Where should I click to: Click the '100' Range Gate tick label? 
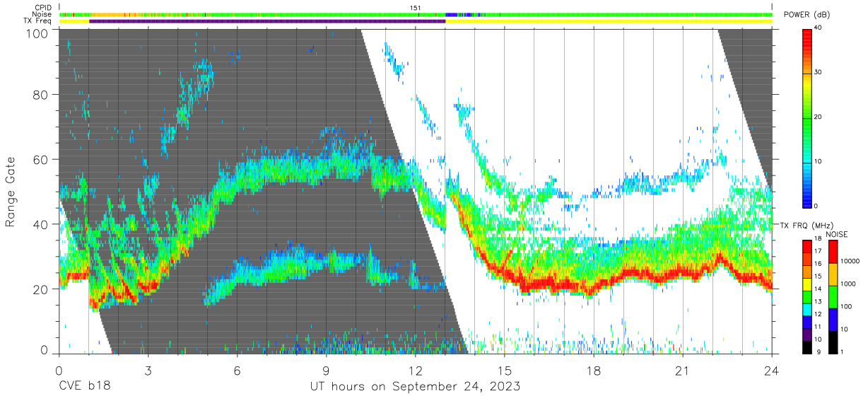pos(37,33)
